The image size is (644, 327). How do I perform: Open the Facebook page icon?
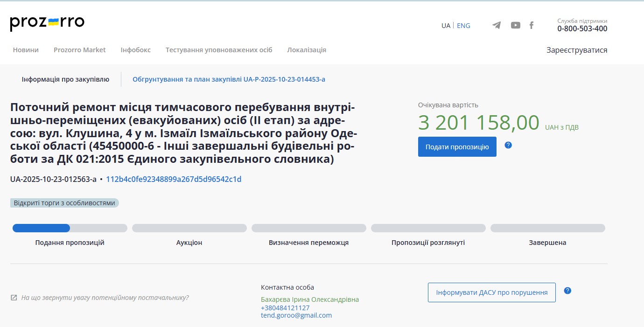click(531, 25)
